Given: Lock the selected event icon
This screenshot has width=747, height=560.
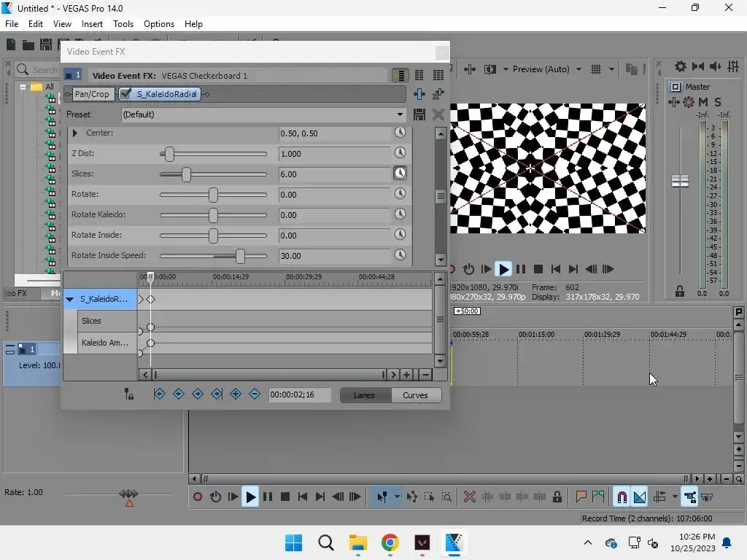Looking at the screenshot, I should (x=557, y=497).
